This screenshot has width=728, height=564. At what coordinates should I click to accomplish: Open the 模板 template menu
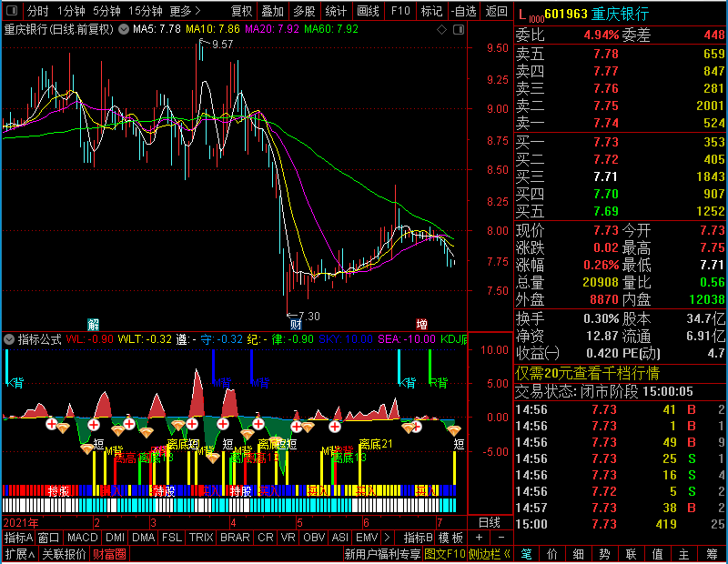pos(450,538)
